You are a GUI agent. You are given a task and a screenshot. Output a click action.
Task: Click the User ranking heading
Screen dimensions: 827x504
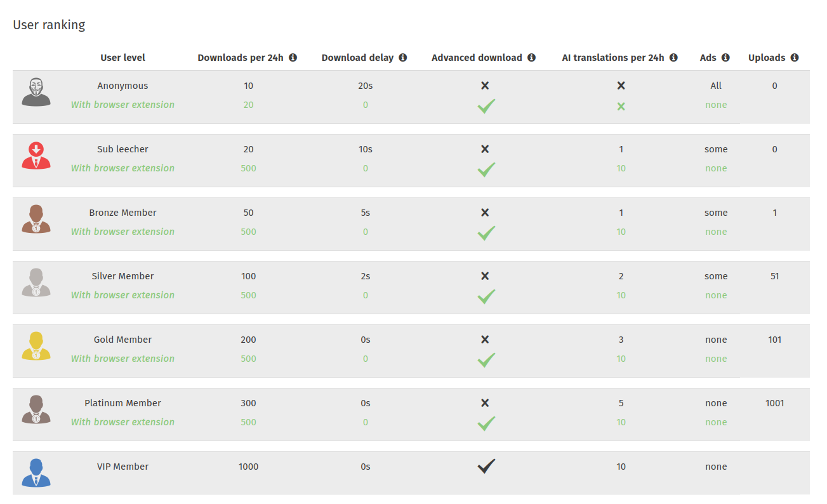[49, 25]
